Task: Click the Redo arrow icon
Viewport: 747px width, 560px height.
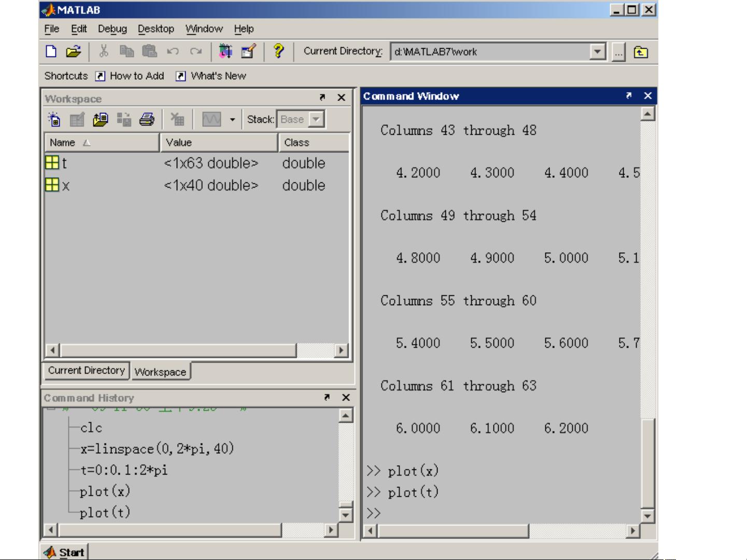Action: pos(195,51)
